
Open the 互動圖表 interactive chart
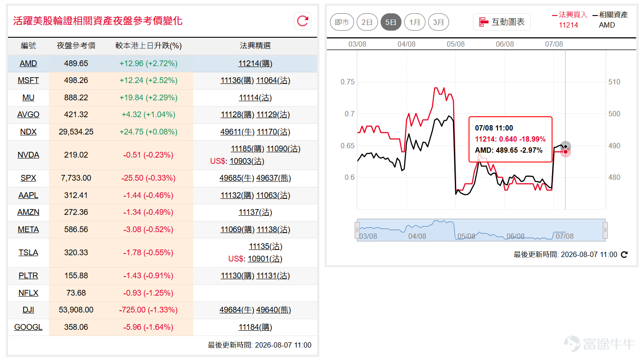point(502,22)
